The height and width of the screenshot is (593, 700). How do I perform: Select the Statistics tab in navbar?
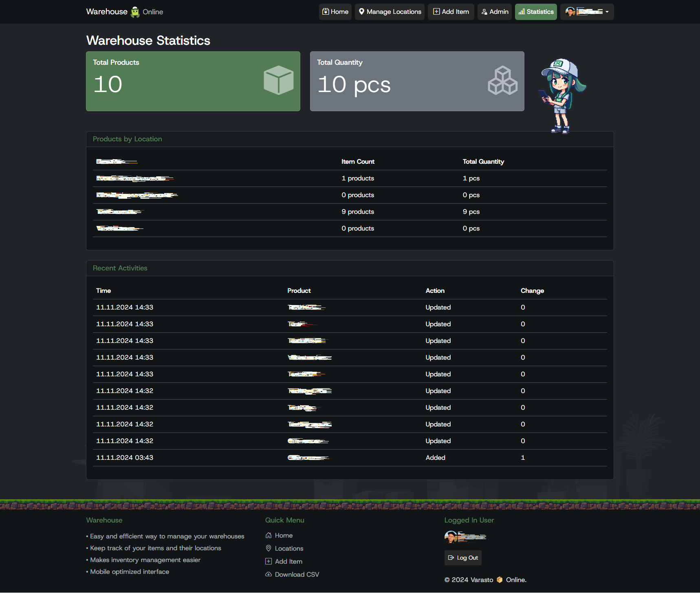tap(536, 12)
